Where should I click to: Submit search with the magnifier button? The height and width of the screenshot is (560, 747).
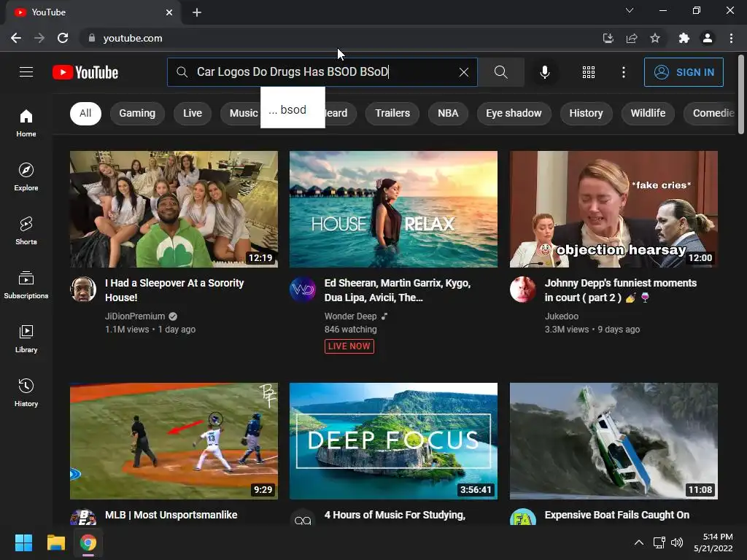(500, 72)
